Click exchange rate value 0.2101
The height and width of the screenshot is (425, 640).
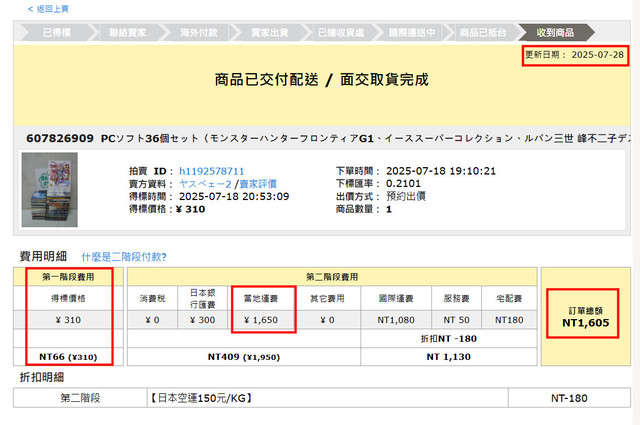[x=403, y=183]
